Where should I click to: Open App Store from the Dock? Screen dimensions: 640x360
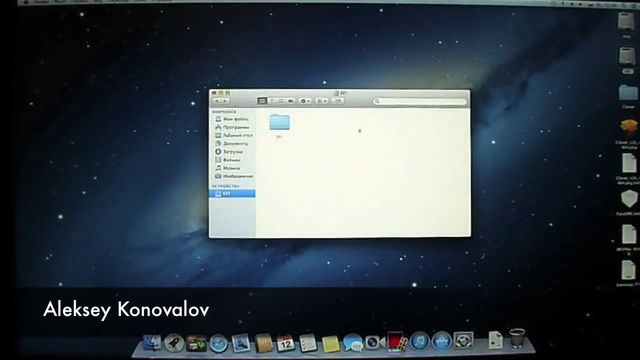442,341
